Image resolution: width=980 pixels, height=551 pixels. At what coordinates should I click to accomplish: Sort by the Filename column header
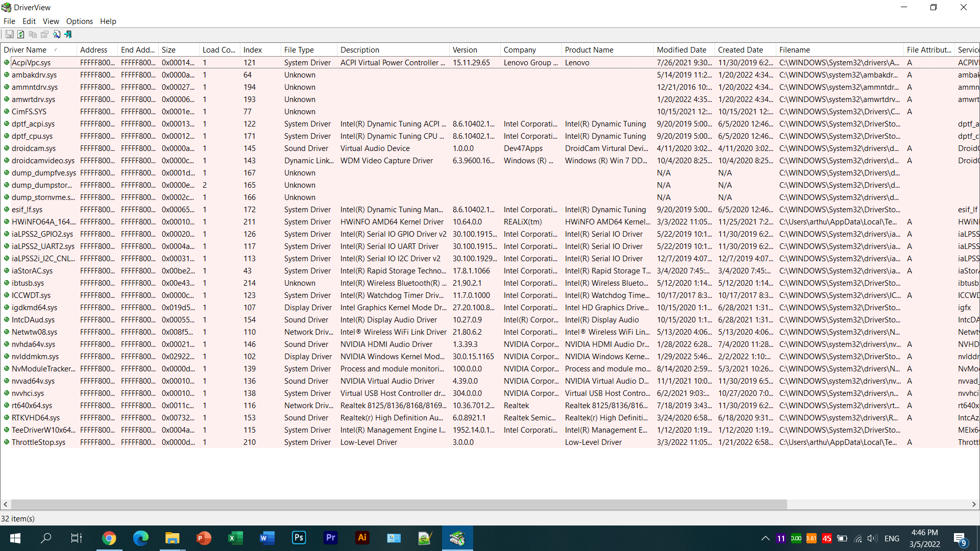840,49
